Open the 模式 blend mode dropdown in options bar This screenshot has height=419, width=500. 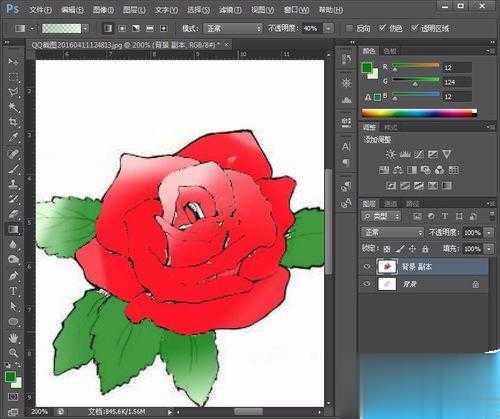coord(233,28)
